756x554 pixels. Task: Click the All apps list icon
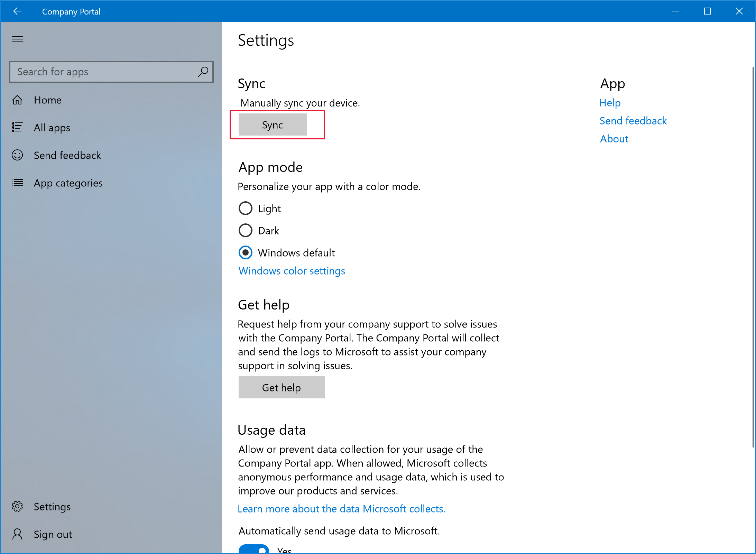tap(17, 127)
